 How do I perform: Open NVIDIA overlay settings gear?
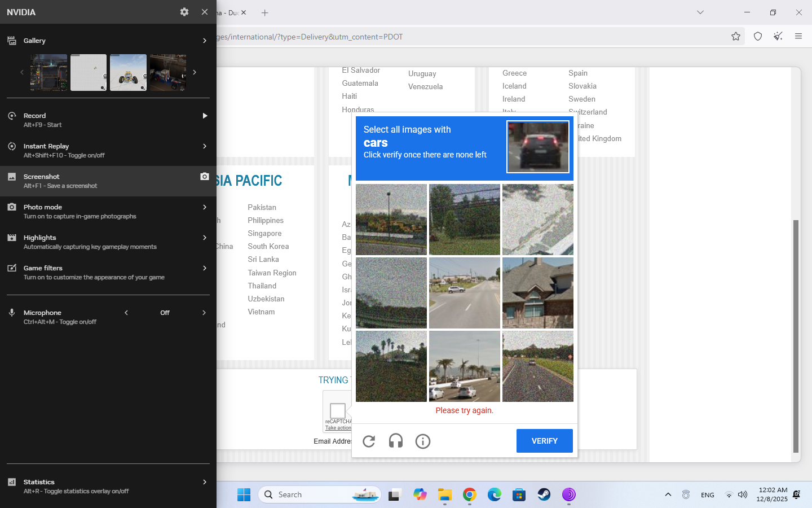184,12
